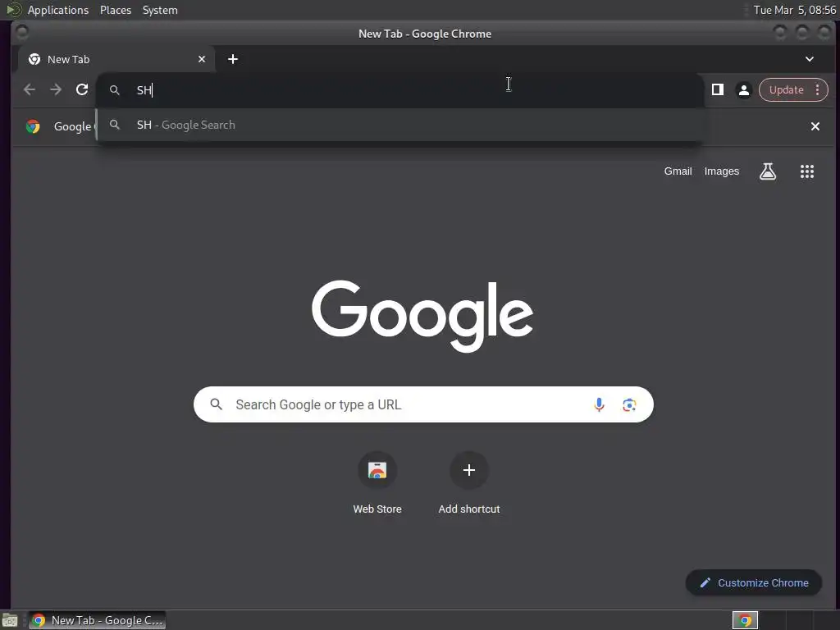Image resolution: width=840 pixels, height=630 pixels.
Task: Open the profile avatar icon
Action: point(743,90)
